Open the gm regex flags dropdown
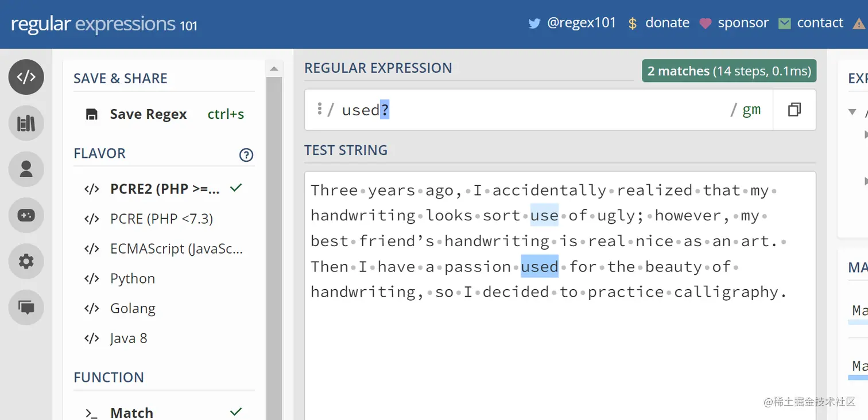This screenshot has width=868, height=420. [751, 110]
